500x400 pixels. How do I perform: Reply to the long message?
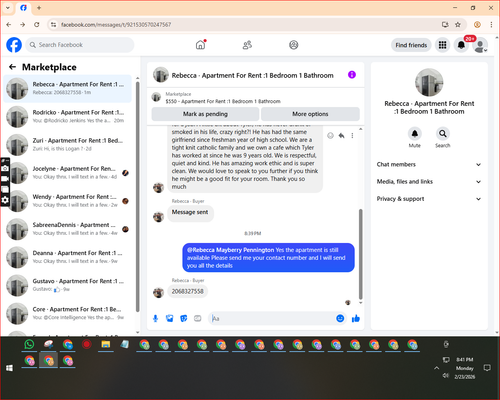[341, 135]
